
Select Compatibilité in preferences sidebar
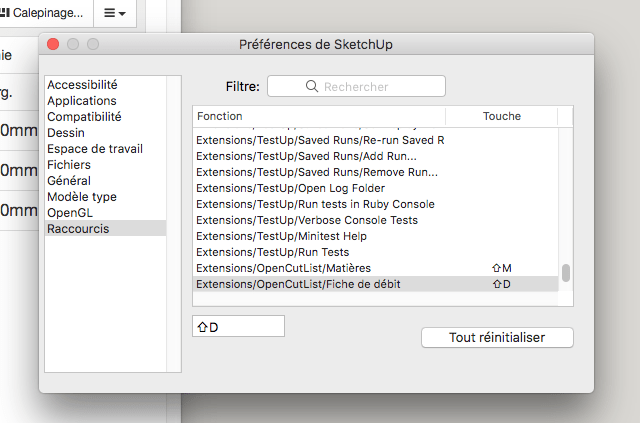coord(105,116)
